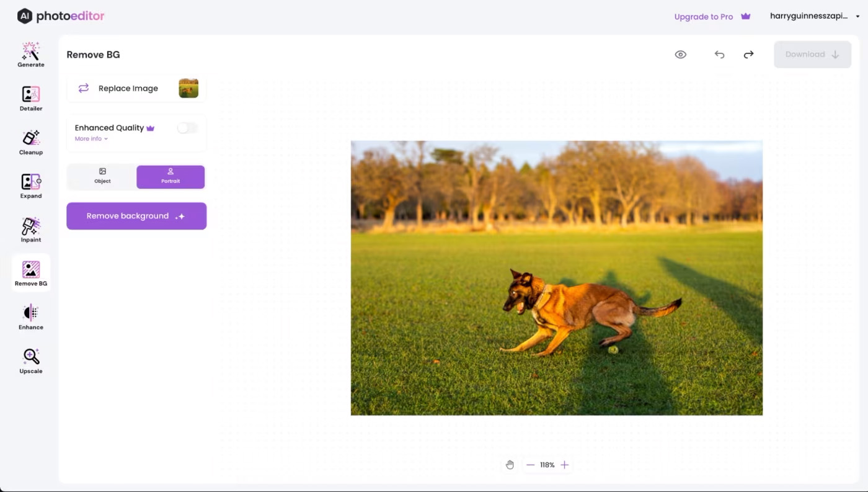Select the Portrait mode tab
Viewport: 868px width, 492px height.
(x=170, y=176)
